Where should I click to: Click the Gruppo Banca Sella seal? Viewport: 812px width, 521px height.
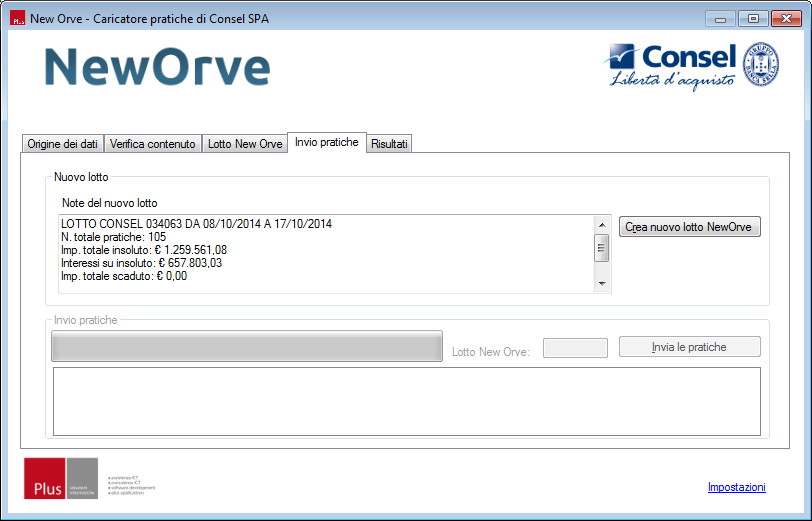761,64
